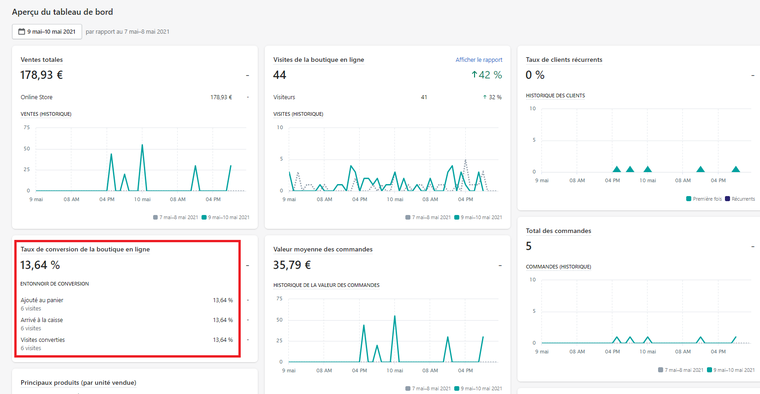Click the Ventes totales card title
This screenshot has width=760, height=394.
click(x=42, y=60)
